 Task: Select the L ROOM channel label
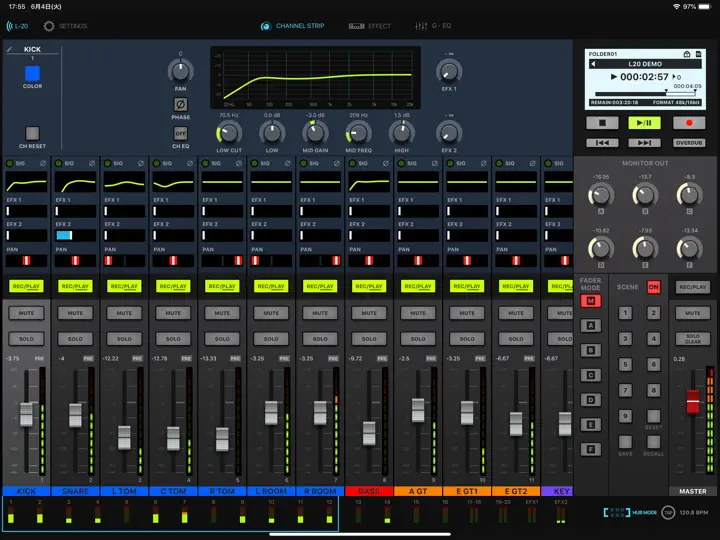click(271, 491)
